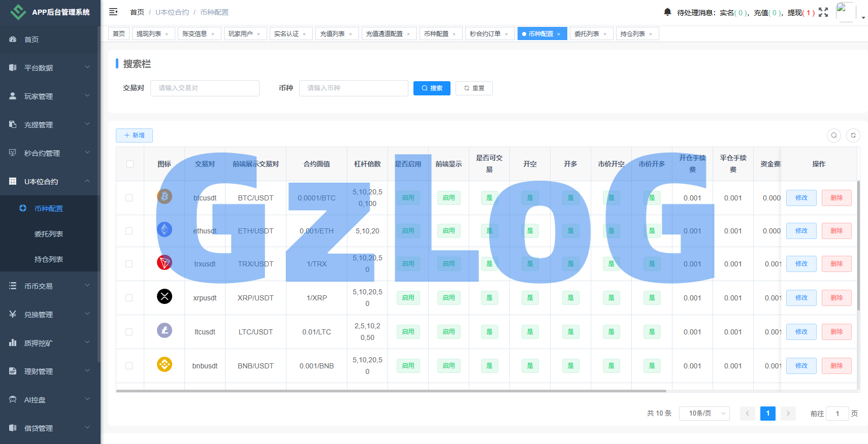The height and width of the screenshot is (444, 868).
Task: Click the 首页 dashboard sidebar icon
Action: [x=13, y=39]
